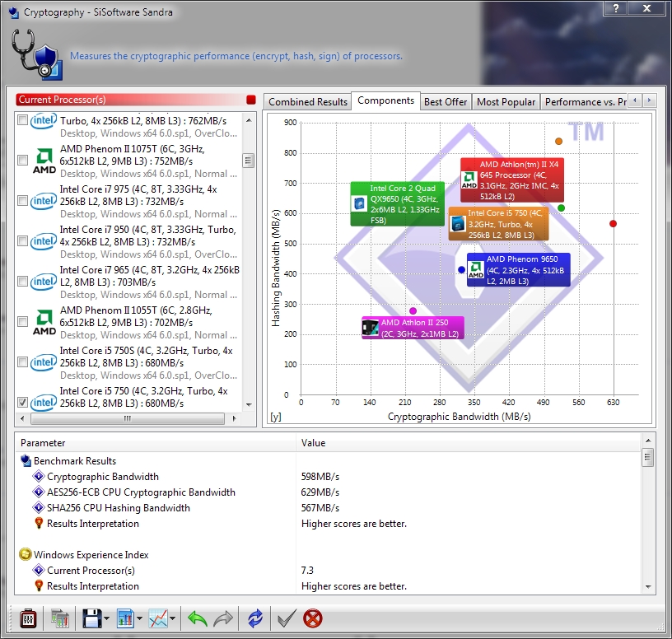Check the AMD Phenom II 1075T checkbox
Image resolution: width=672 pixels, height=639 pixels.
coord(23,161)
